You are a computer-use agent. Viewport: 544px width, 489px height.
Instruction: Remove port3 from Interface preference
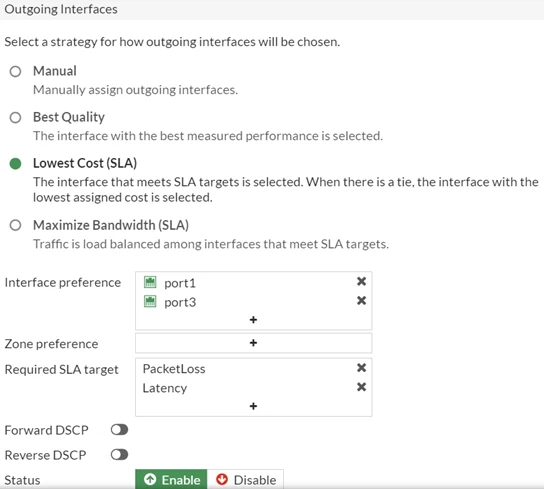(x=361, y=300)
